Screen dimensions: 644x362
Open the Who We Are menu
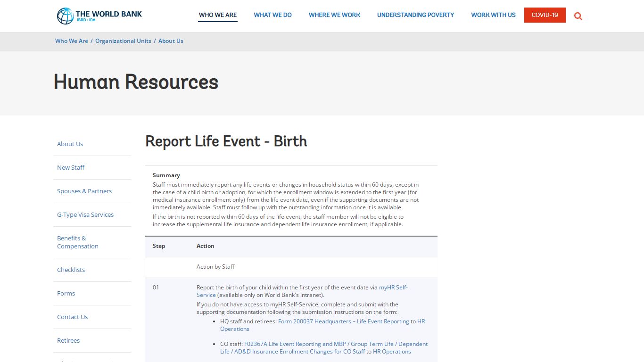[x=218, y=15]
